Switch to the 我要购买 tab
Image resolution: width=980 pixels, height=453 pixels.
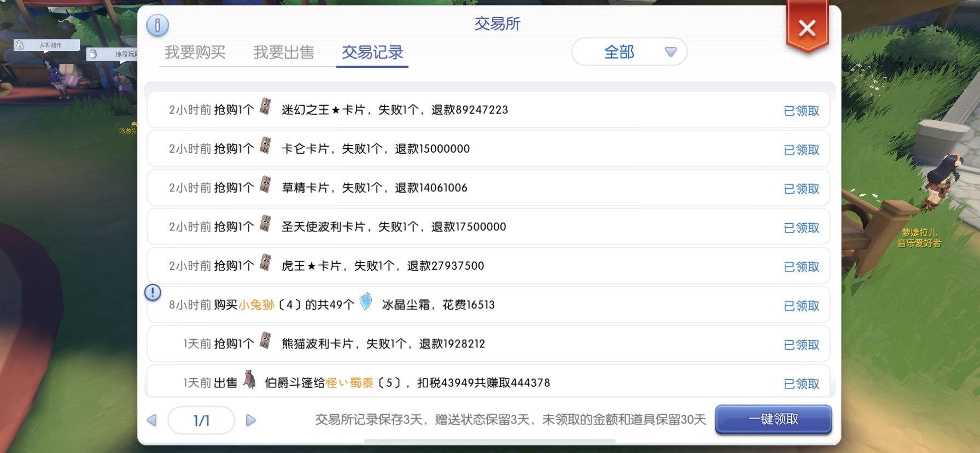195,53
